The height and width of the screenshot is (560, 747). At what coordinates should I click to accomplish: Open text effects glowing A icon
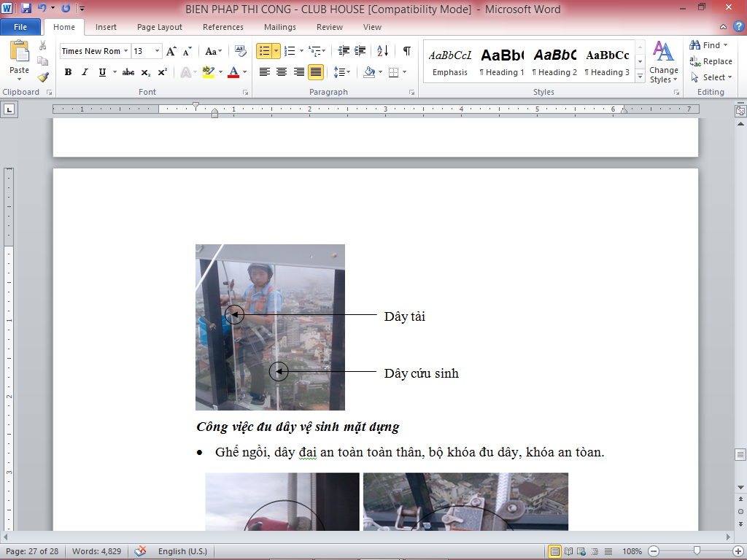coord(186,72)
